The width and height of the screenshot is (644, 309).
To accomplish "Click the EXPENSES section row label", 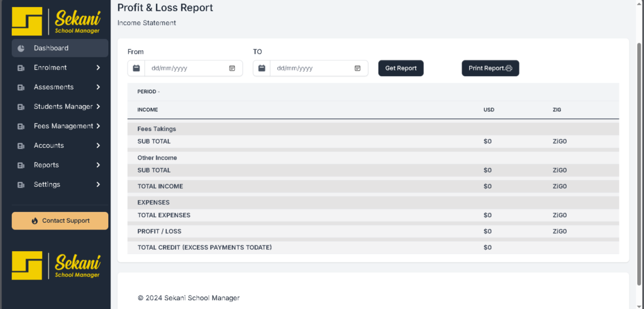I will click(153, 203).
